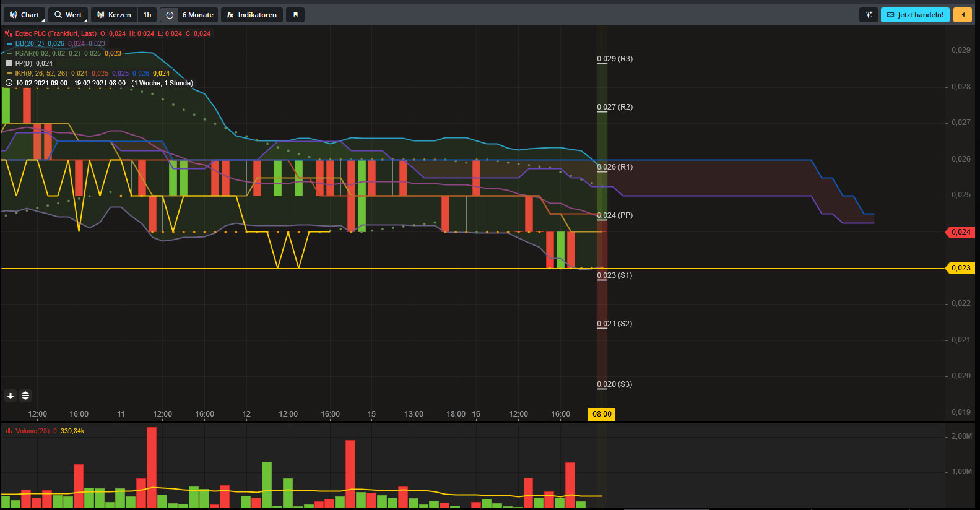Click the clock icon beside 6 Monate
The height and width of the screenshot is (510, 980).
click(x=170, y=15)
